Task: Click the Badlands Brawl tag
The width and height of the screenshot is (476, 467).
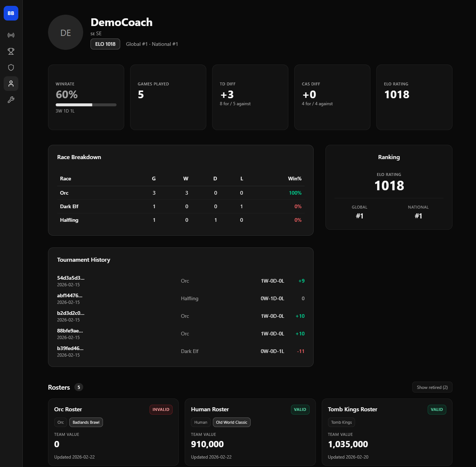Action: (86, 422)
